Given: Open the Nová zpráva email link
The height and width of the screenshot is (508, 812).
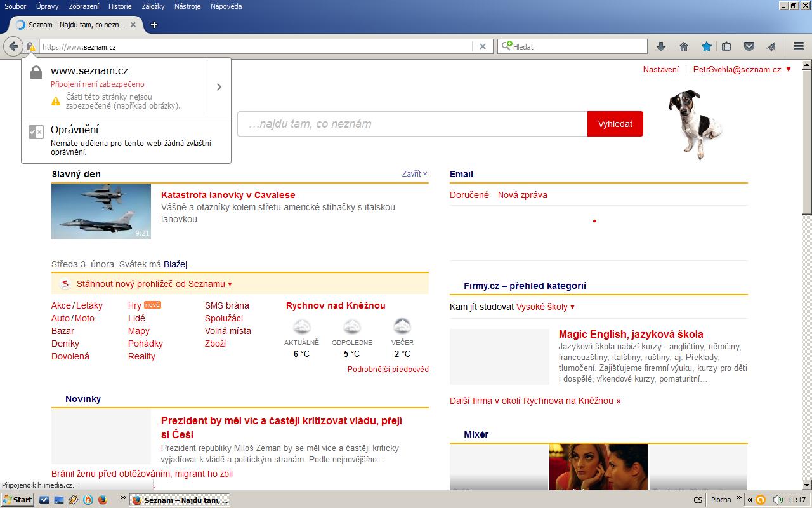Looking at the screenshot, I should pos(522,195).
